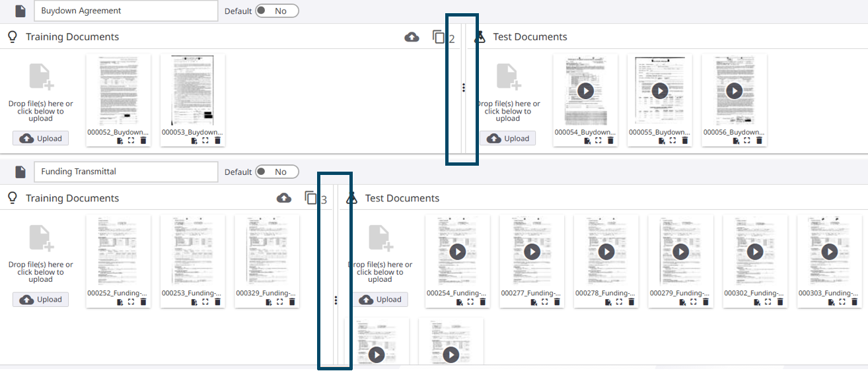Viewport: 868px width, 371px height.
Task: Play test on 000278_Funding thumbnail
Action: (606, 252)
